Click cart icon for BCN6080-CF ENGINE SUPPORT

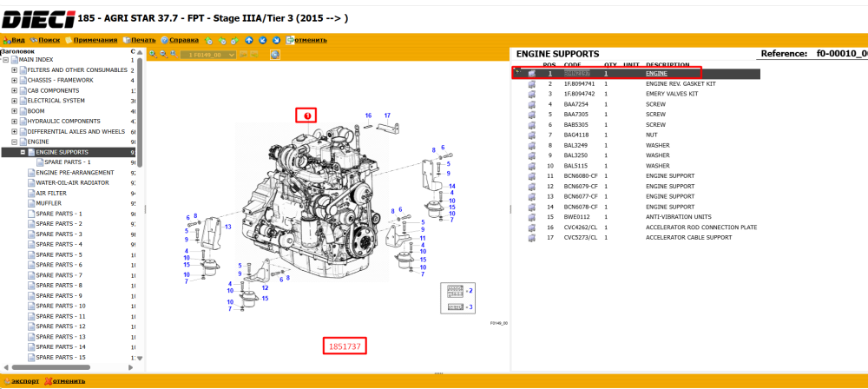(x=532, y=175)
